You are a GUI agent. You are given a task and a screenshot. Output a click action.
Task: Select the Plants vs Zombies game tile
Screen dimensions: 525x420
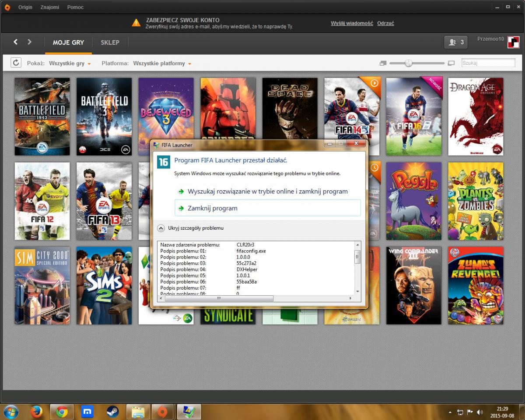[x=476, y=201]
